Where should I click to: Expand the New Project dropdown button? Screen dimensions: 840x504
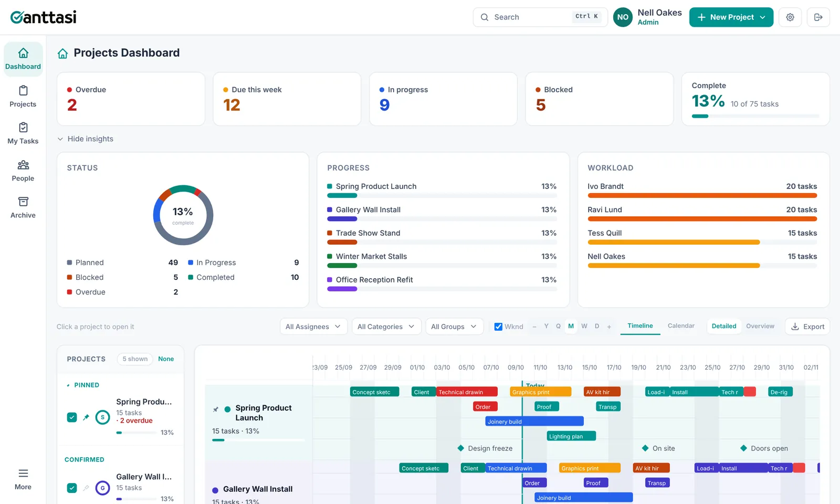[731, 17]
